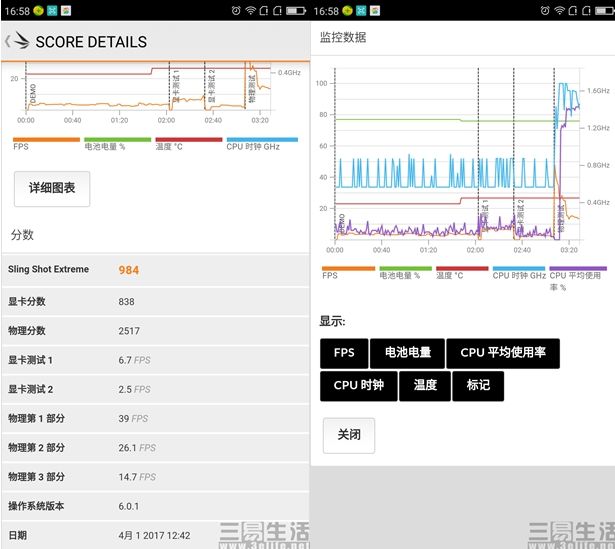Tap the battery icon in left status bar

pos(296,11)
